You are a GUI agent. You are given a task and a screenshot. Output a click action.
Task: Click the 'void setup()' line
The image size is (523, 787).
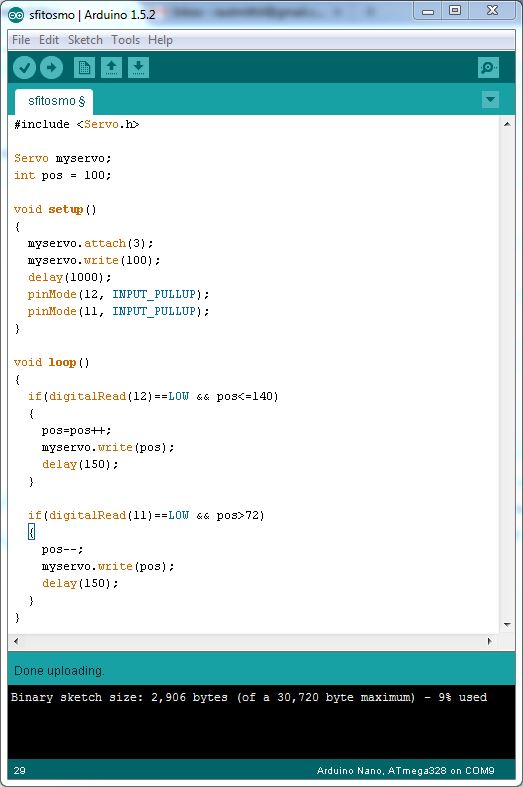click(x=55, y=209)
